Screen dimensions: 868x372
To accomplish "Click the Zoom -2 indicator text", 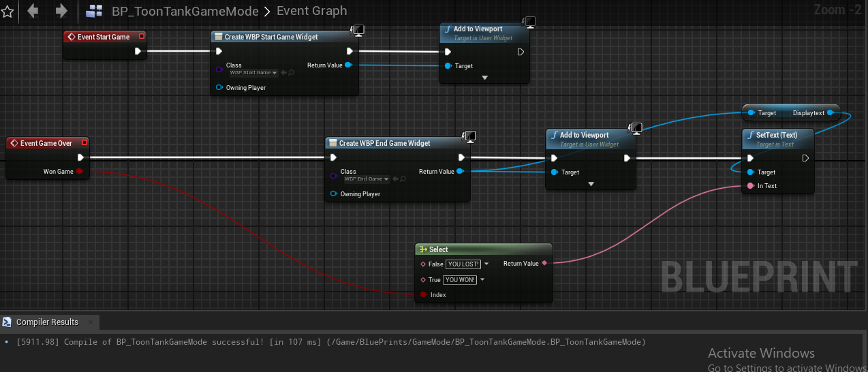I will pyautogui.click(x=838, y=10).
